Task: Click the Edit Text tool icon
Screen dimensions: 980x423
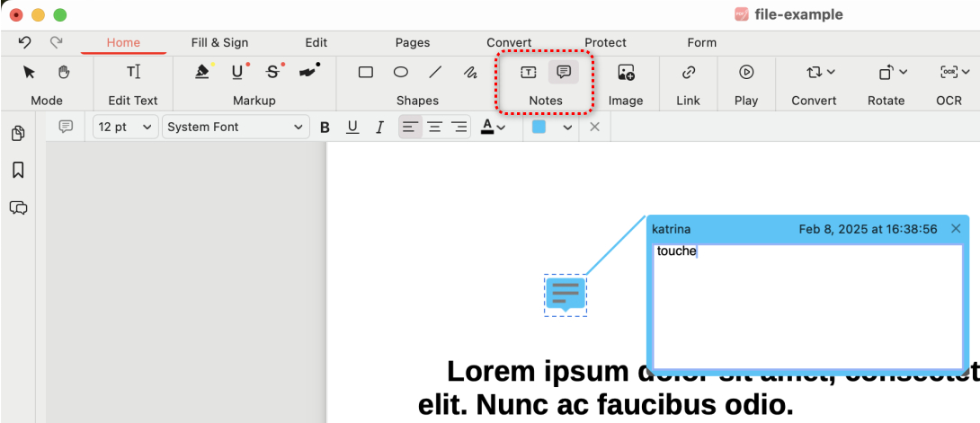Action: tap(133, 72)
